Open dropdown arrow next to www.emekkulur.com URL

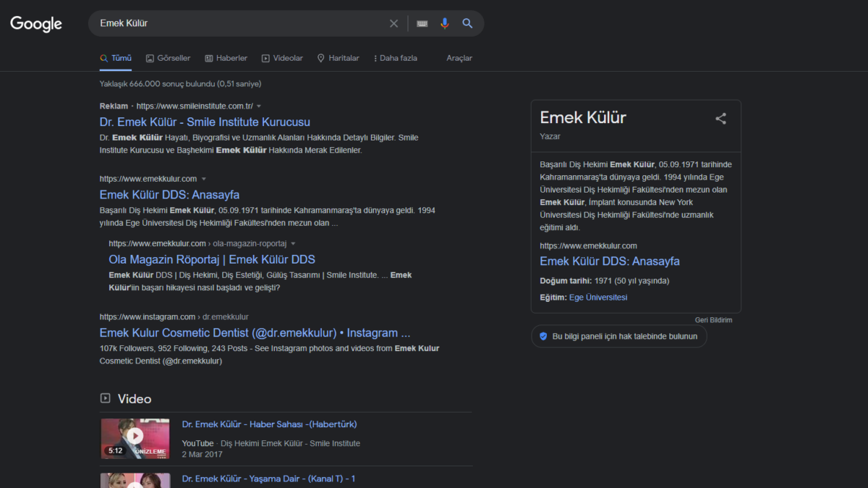tap(204, 179)
